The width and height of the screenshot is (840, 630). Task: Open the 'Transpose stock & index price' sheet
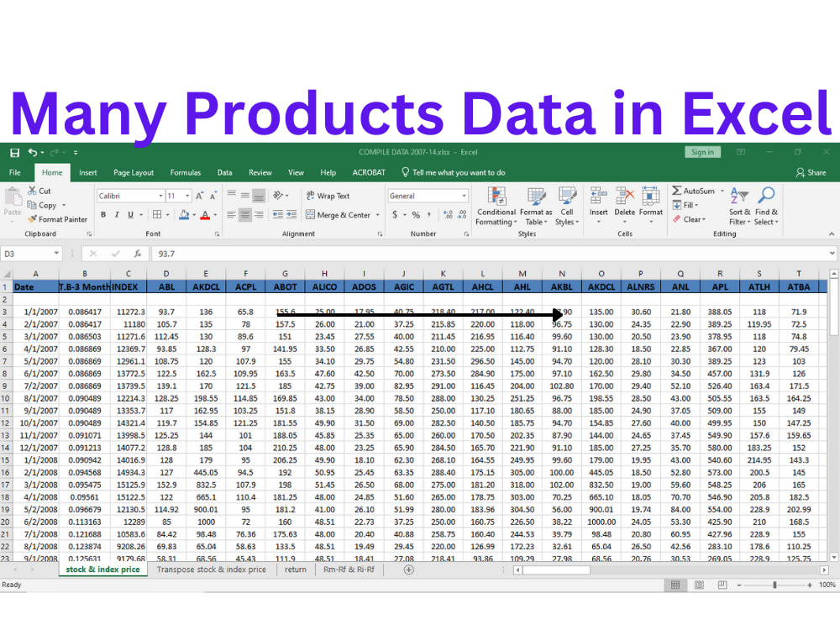(211, 570)
